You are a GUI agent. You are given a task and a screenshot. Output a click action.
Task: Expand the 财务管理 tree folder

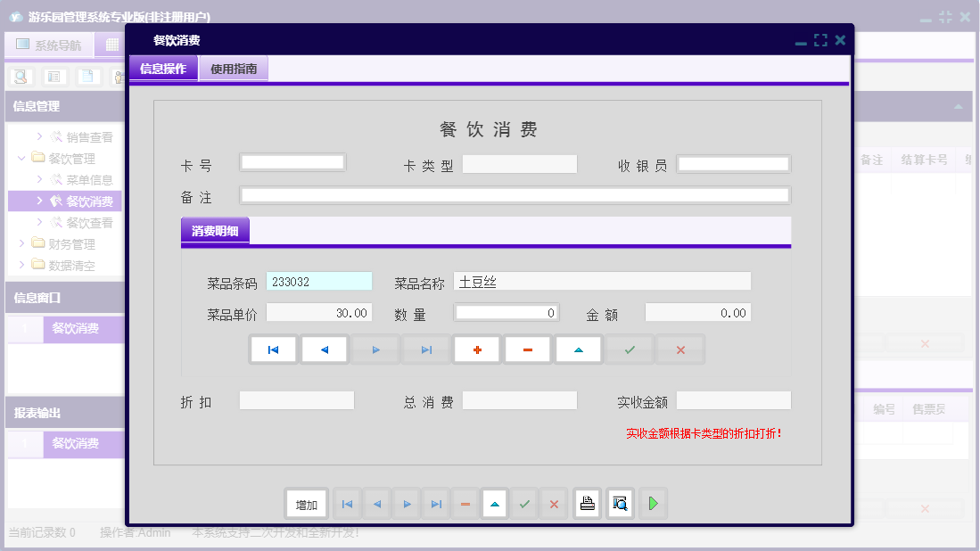coord(21,243)
